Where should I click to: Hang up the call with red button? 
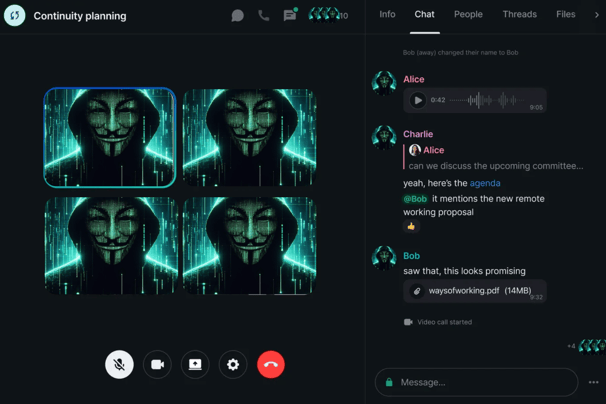271,365
